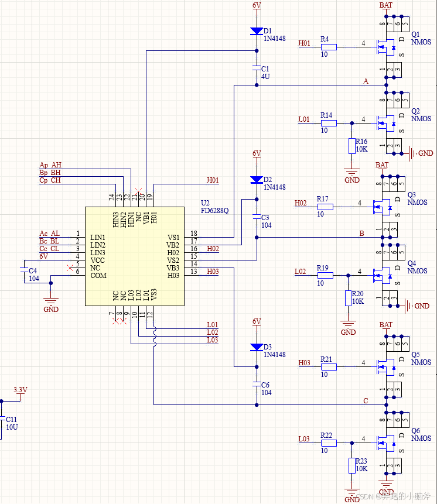Select capacitor C3 symbol
Image resolution: width=437 pixels, height=504 pixels.
(257, 217)
